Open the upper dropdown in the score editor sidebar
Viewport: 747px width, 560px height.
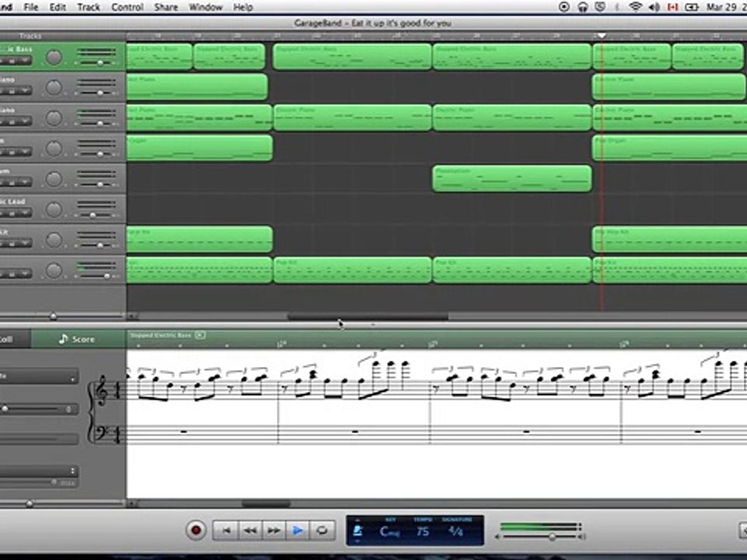click(39, 376)
